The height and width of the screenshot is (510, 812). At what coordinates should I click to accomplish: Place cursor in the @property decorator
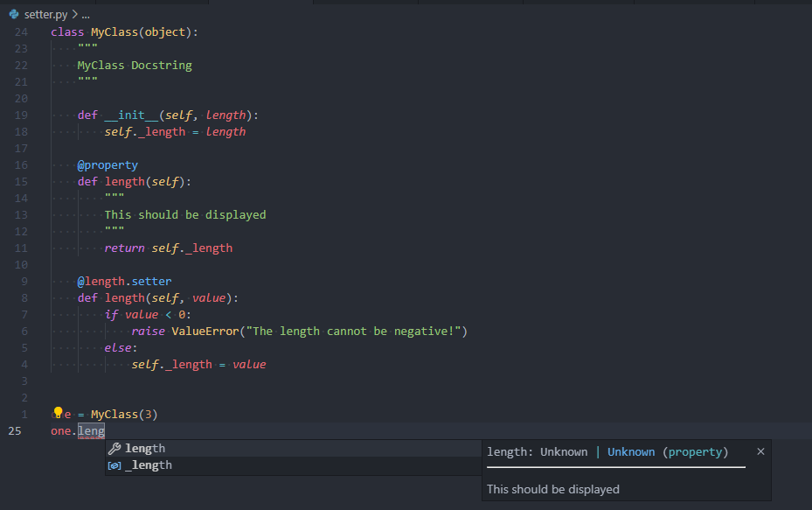(x=108, y=164)
